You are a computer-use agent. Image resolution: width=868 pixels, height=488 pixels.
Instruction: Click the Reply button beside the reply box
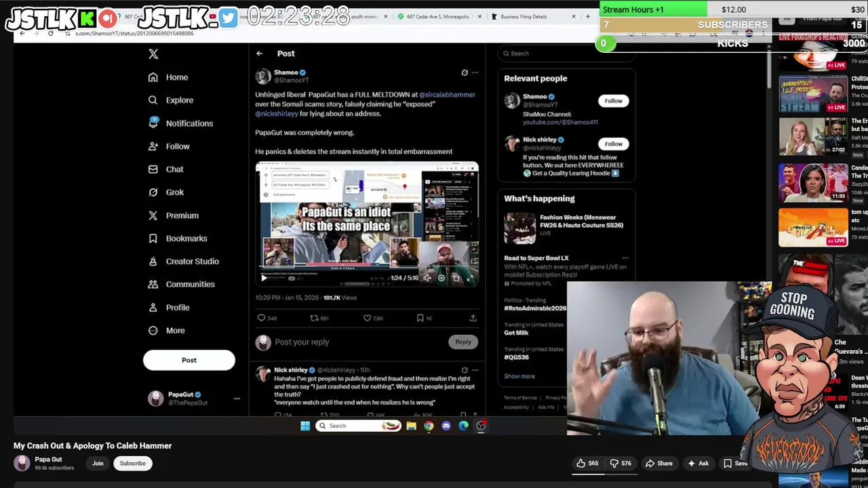coord(463,342)
